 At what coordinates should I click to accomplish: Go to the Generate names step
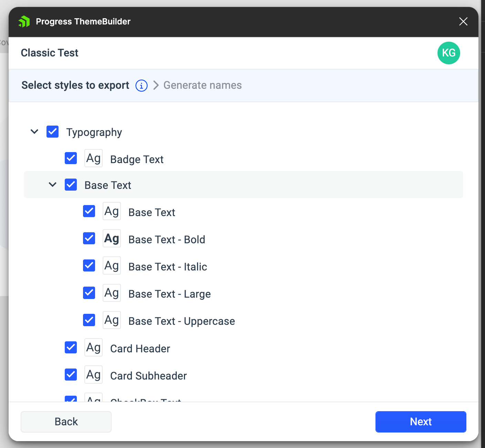(x=203, y=85)
